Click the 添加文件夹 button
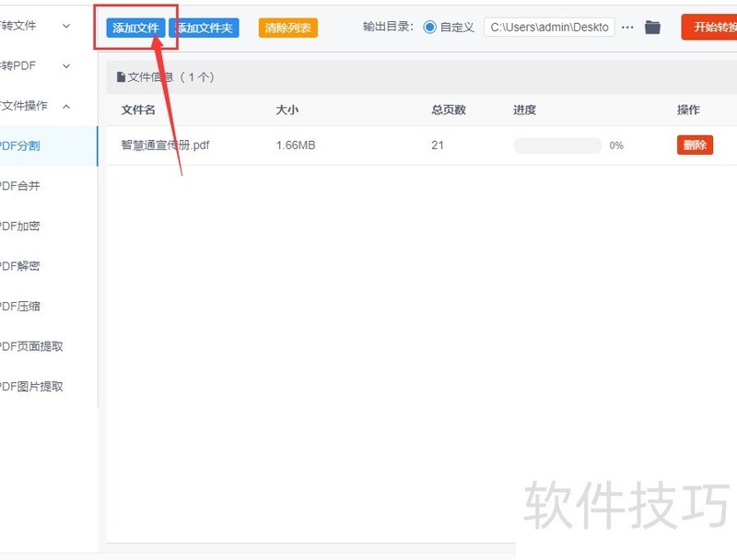The image size is (737, 560). pyautogui.click(x=204, y=27)
